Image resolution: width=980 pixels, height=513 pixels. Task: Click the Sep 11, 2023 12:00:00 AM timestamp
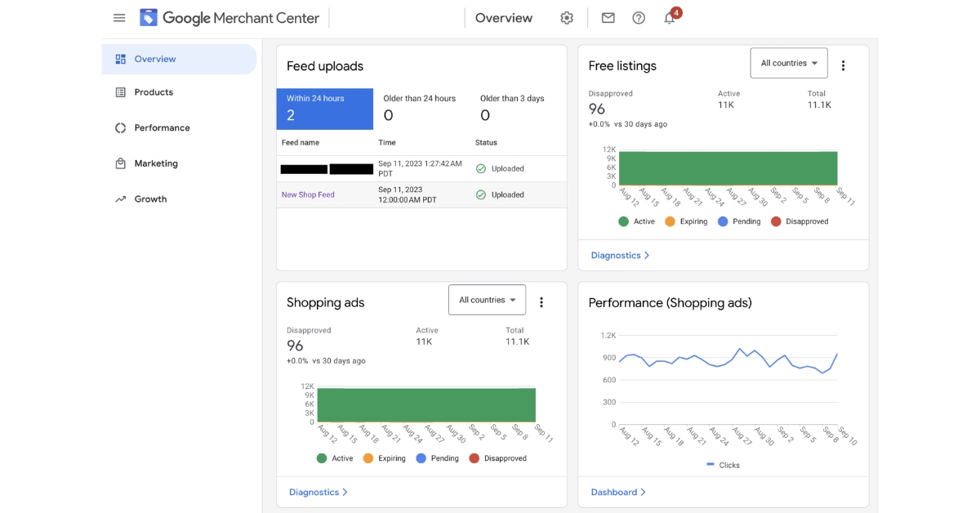click(408, 194)
